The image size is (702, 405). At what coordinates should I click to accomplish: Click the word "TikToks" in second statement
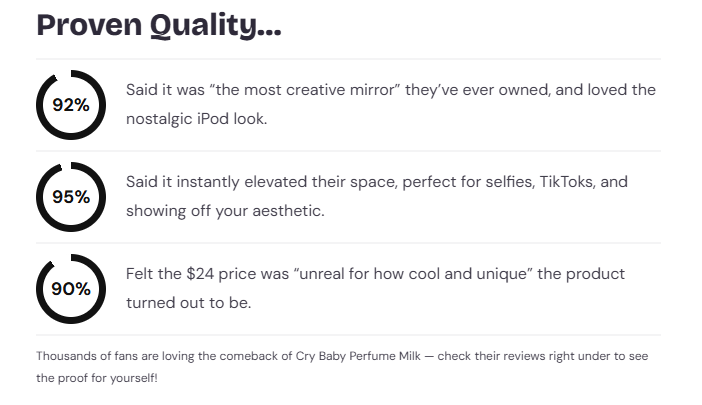pyautogui.click(x=570, y=182)
